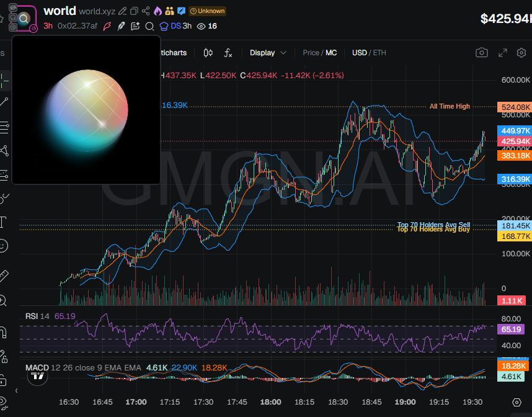This screenshot has width=532, height=417.
Task: Click the token avatar search thumbnail
Action: click(x=24, y=19)
